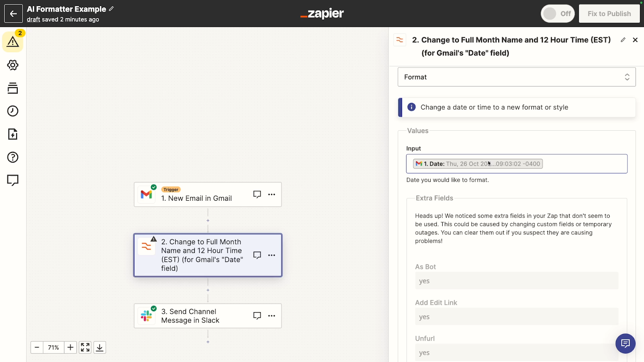This screenshot has width=644, height=362.
Task: Open Zap settings gear in sidebar
Action: pyautogui.click(x=13, y=65)
